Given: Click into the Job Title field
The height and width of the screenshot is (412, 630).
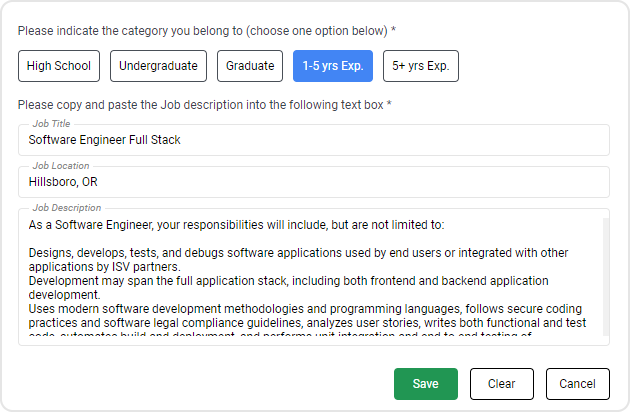Looking at the screenshot, I should [x=313, y=140].
